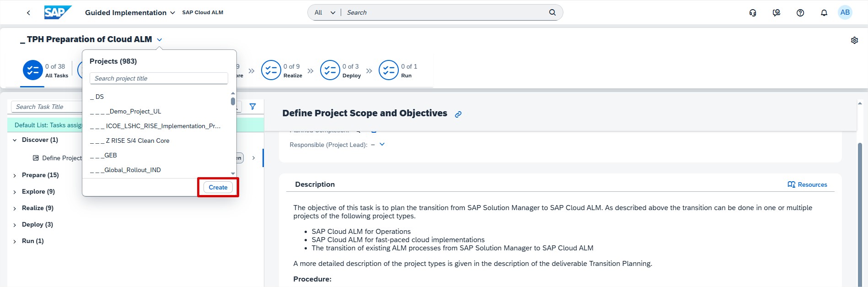
Task: Open the help question mark icon
Action: [800, 13]
